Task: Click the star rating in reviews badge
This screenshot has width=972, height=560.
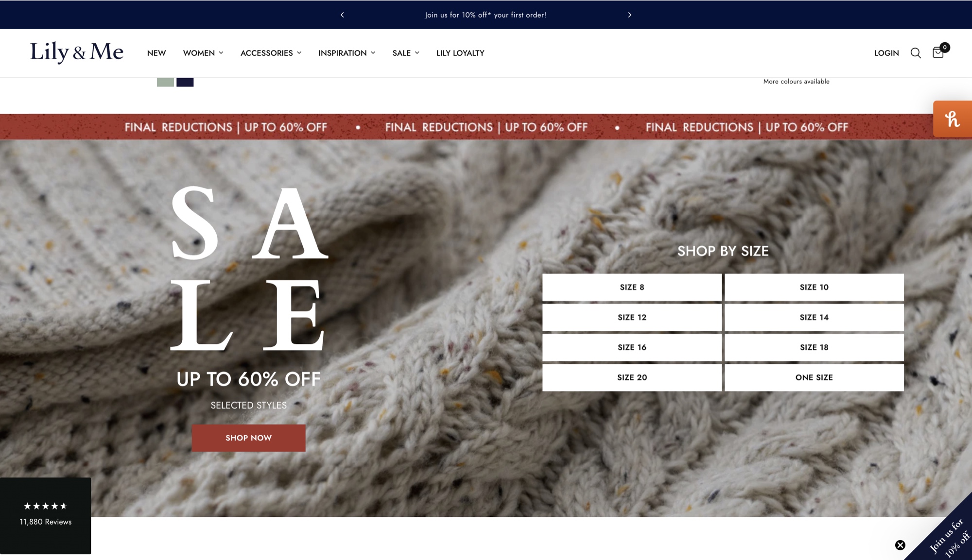Action: pyautogui.click(x=45, y=505)
